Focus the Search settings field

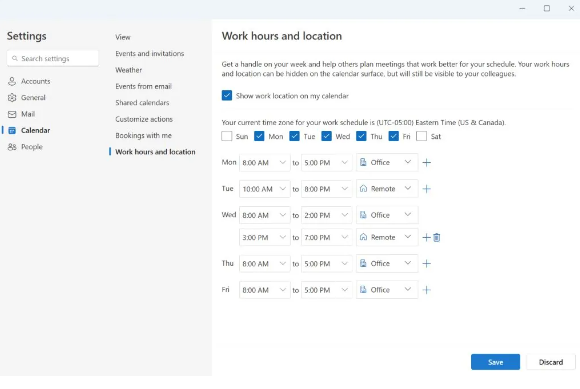[x=53, y=58]
